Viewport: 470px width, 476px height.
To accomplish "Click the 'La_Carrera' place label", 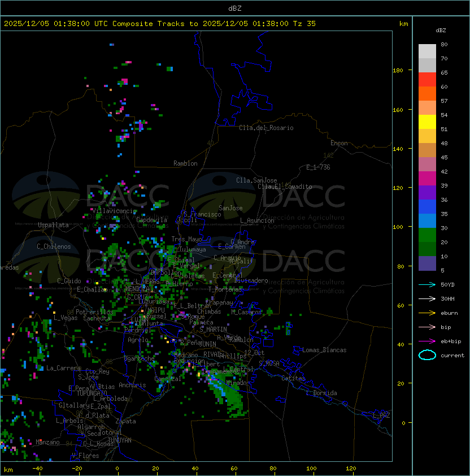I will coord(63,368).
